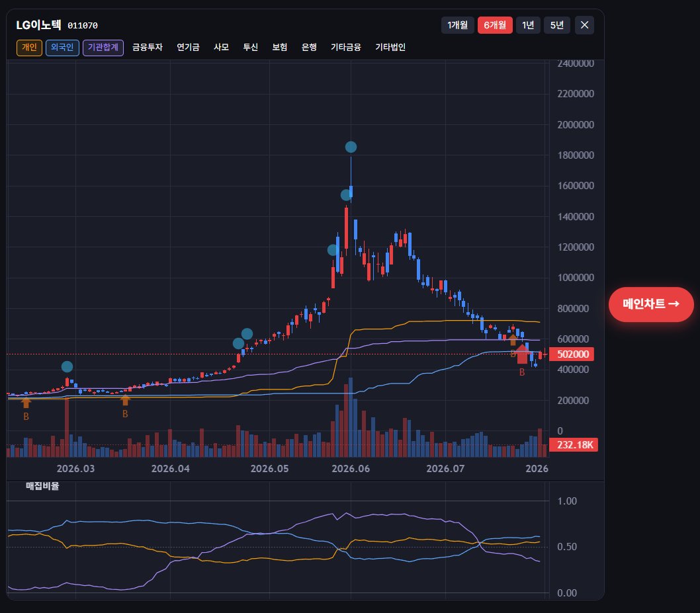The image size is (700, 613).
Task: Close the chart popup with X
Action: pos(584,25)
